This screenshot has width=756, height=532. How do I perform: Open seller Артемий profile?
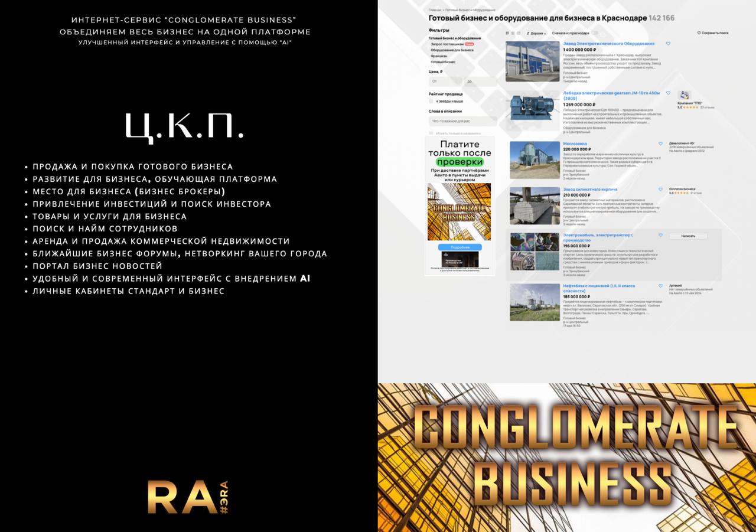pos(675,286)
